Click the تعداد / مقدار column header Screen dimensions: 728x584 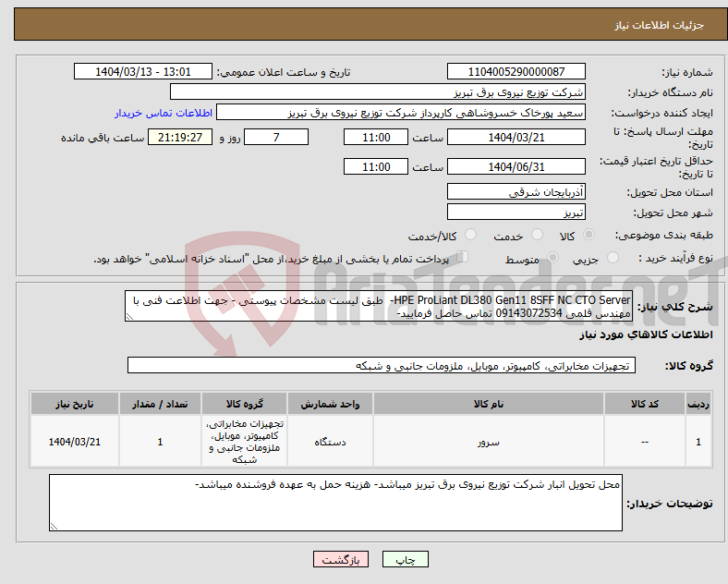click(160, 404)
